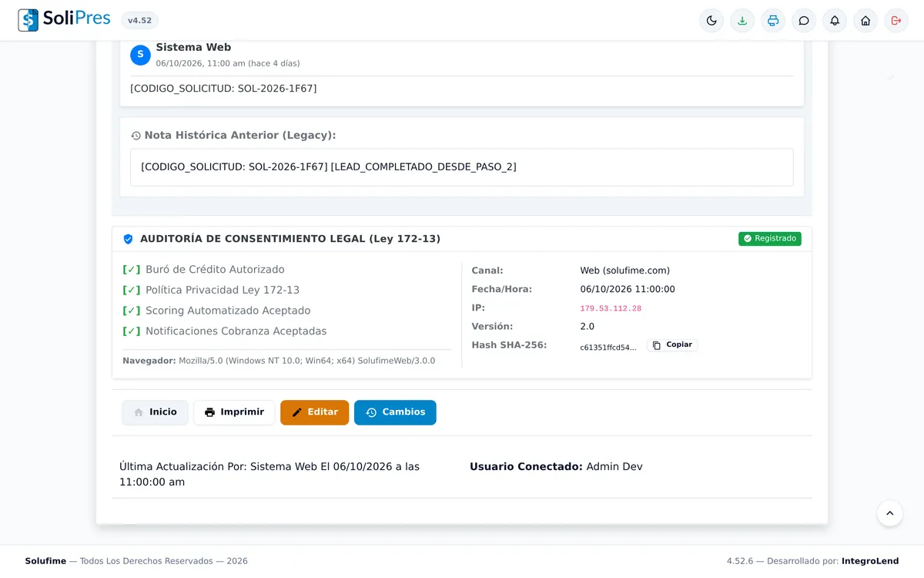Click Buró de Crédito Autorizado checkmark
Image resolution: width=924 pixels, height=578 pixels.
click(x=132, y=270)
